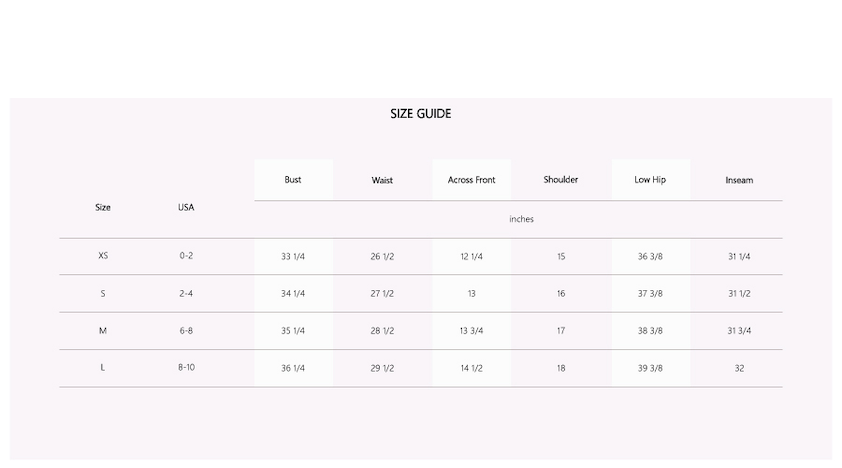This screenshot has width=842, height=468.
Task: Click the 13 3/4 across front value
Action: pos(471,331)
